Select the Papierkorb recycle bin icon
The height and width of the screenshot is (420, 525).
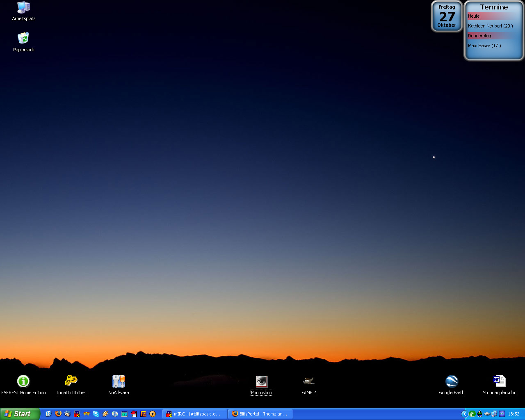click(23, 39)
